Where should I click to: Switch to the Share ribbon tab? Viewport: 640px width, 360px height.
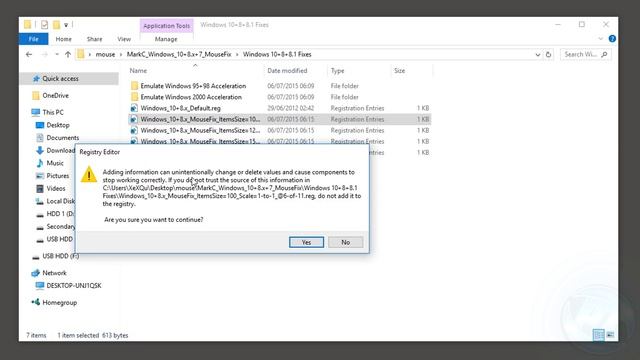[94, 39]
